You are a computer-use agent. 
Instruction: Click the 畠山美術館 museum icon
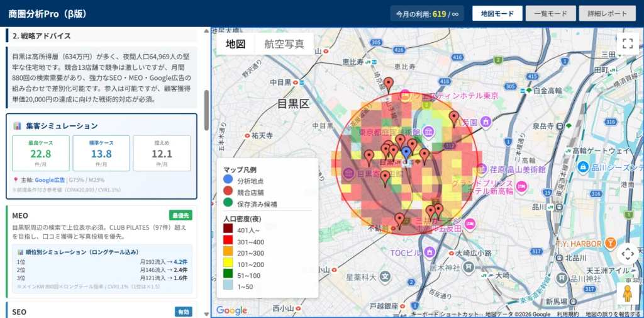pyautogui.click(x=481, y=169)
